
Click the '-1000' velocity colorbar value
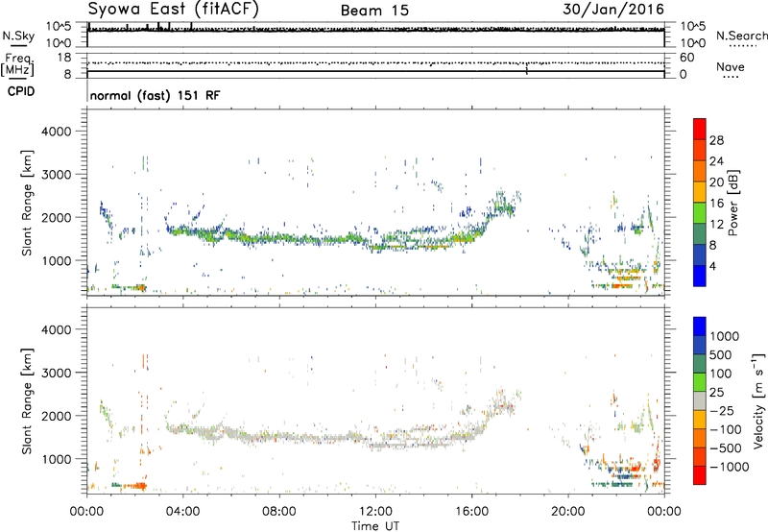[729, 467]
